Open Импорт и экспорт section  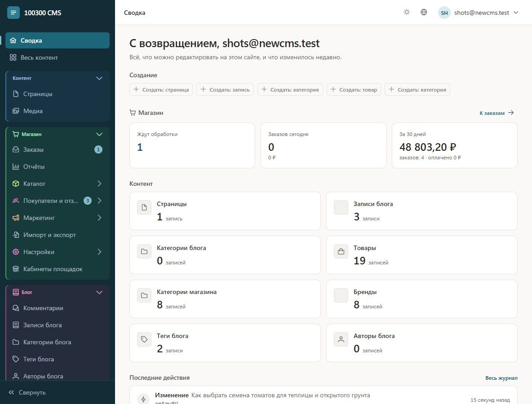pyautogui.click(x=58, y=235)
